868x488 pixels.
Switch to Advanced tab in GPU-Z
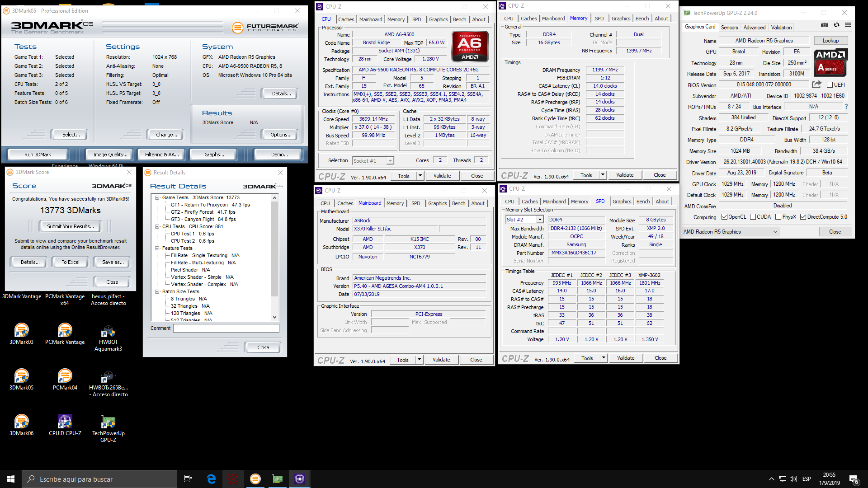coord(755,28)
